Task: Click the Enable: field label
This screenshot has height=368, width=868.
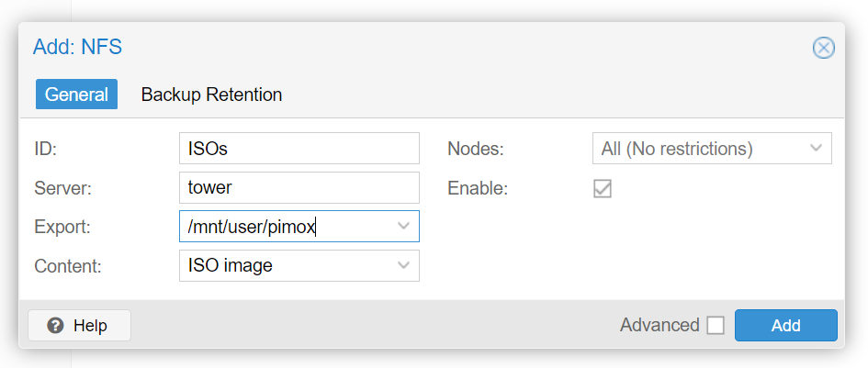Action: pyautogui.click(x=478, y=188)
